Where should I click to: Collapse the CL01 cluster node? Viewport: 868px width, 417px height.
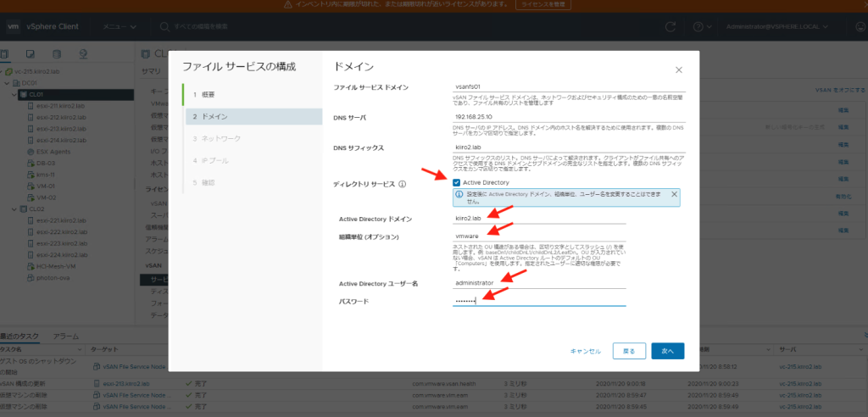pos(14,95)
